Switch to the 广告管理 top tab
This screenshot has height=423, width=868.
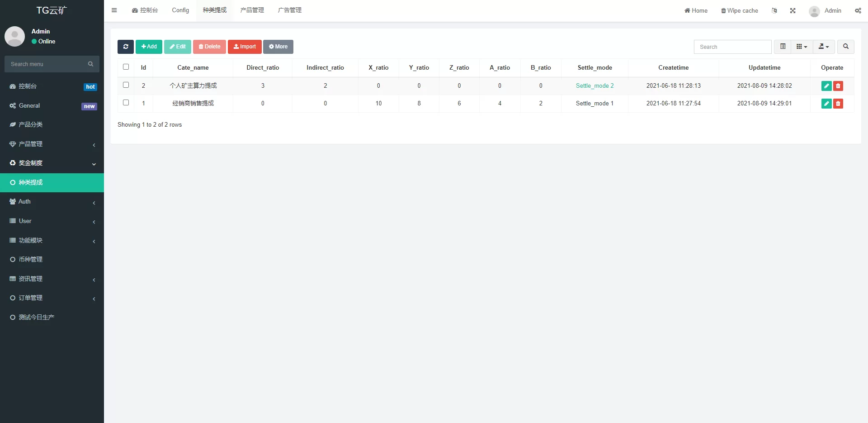pos(290,10)
